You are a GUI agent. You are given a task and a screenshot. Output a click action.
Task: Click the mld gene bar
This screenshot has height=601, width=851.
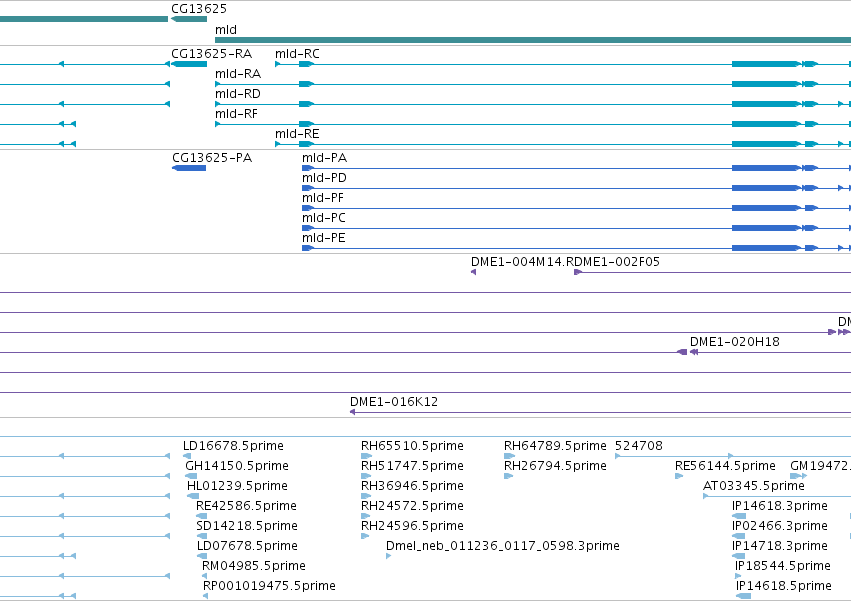pyautogui.click(x=533, y=40)
